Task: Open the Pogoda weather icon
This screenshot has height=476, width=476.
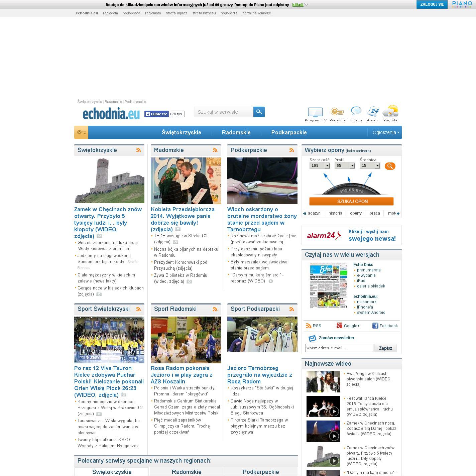Action: pyautogui.click(x=390, y=111)
